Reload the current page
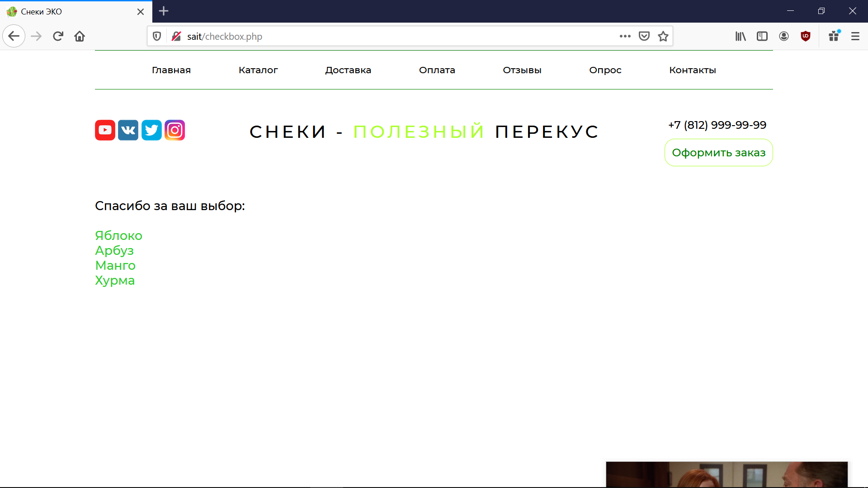Image resolution: width=868 pixels, height=488 pixels. 58,36
